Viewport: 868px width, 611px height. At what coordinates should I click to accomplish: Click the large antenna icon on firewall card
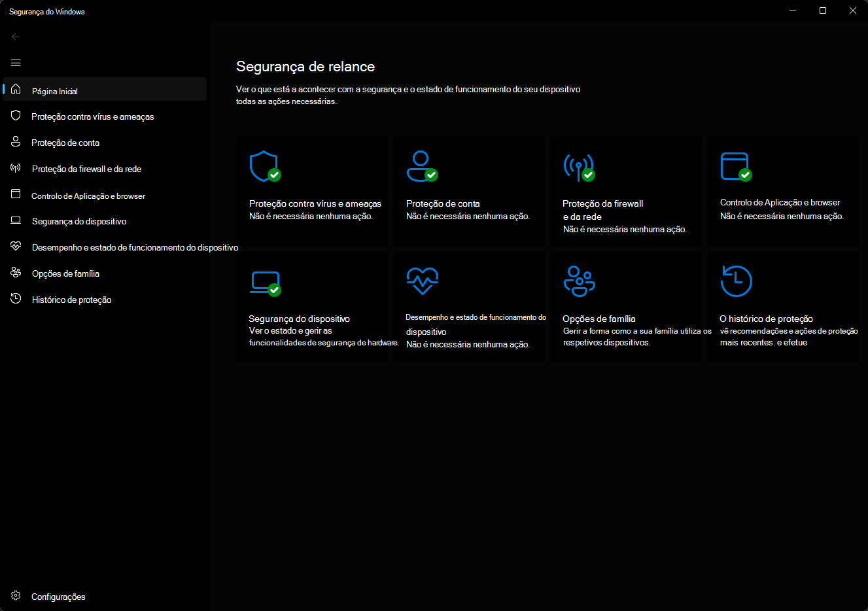579,167
